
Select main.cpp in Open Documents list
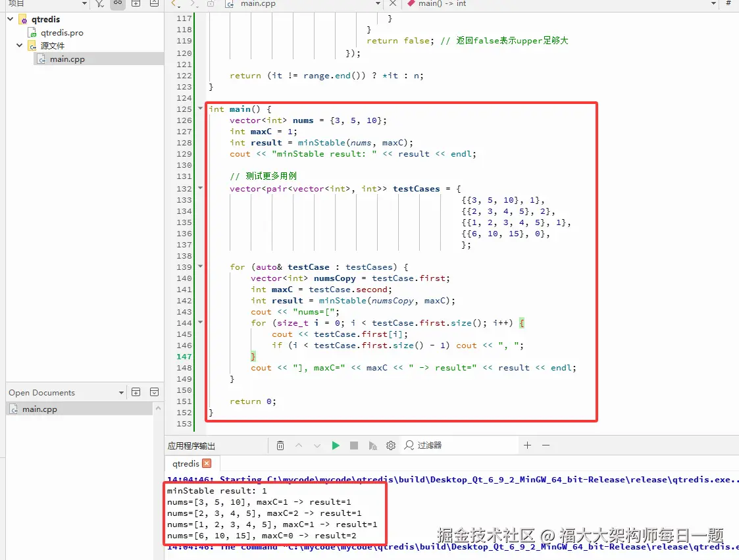point(79,409)
